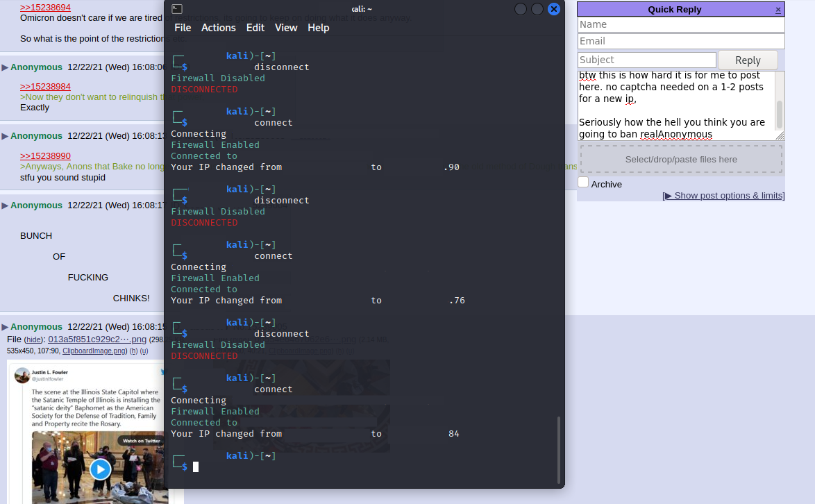Minimize the Kali terminal window

520,9
